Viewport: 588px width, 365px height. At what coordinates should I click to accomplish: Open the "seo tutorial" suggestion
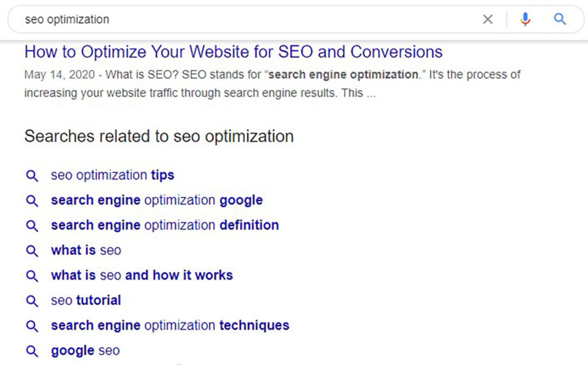tap(86, 301)
